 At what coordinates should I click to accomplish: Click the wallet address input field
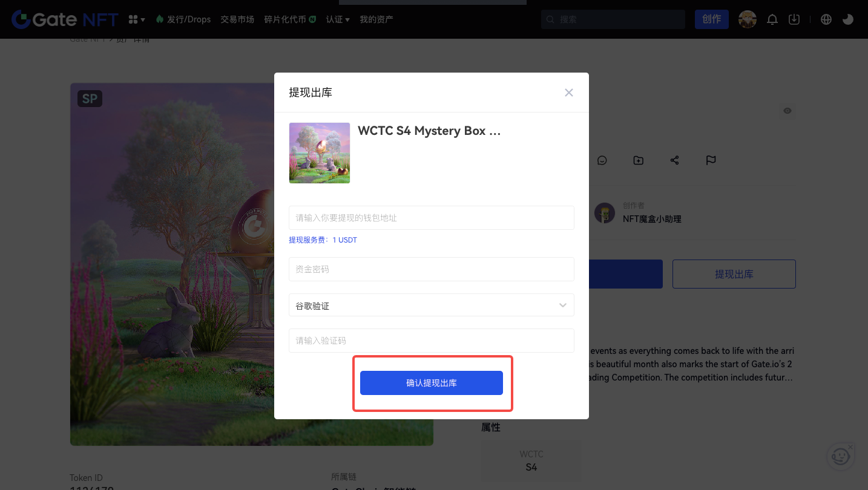pyautogui.click(x=431, y=218)
